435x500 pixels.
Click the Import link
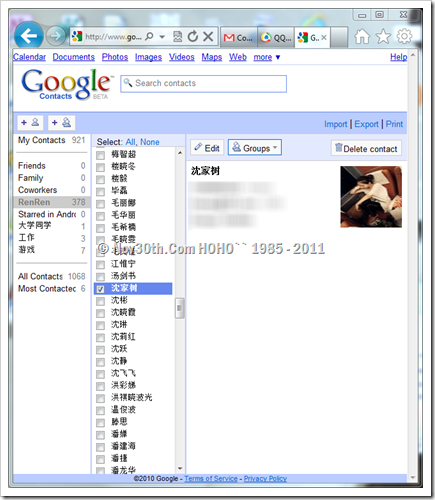click(x=336, y=124)
